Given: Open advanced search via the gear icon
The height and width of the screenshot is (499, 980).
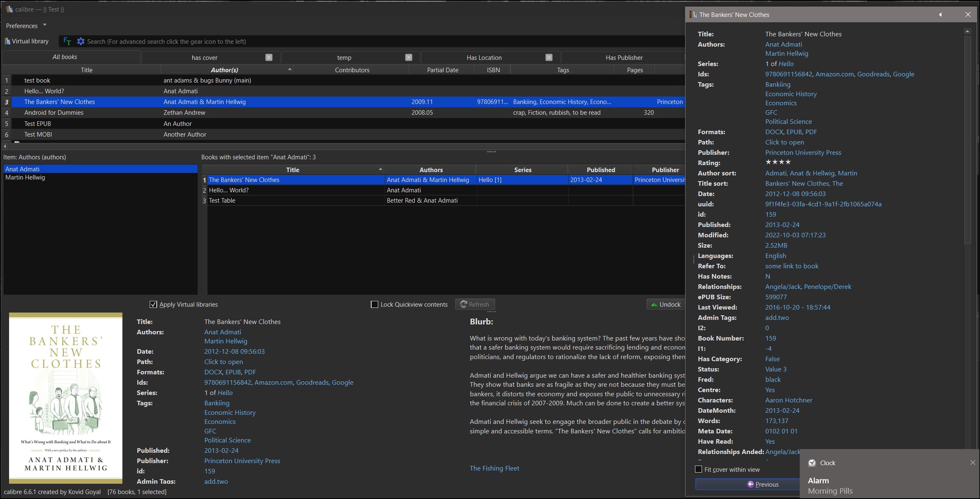Looking at the screenshot, I should (x=81, y=41).
